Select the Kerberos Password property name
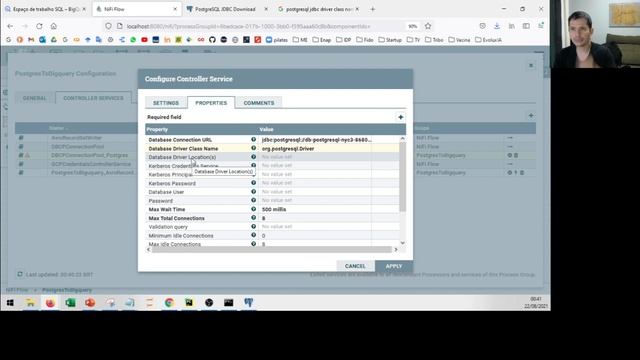The width and height of the screenshot is (640, 360). [172, 184]
